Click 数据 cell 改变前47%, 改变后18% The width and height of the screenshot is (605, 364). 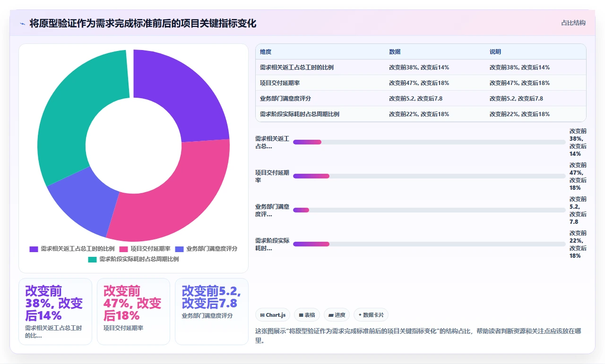tap(435, 83)
